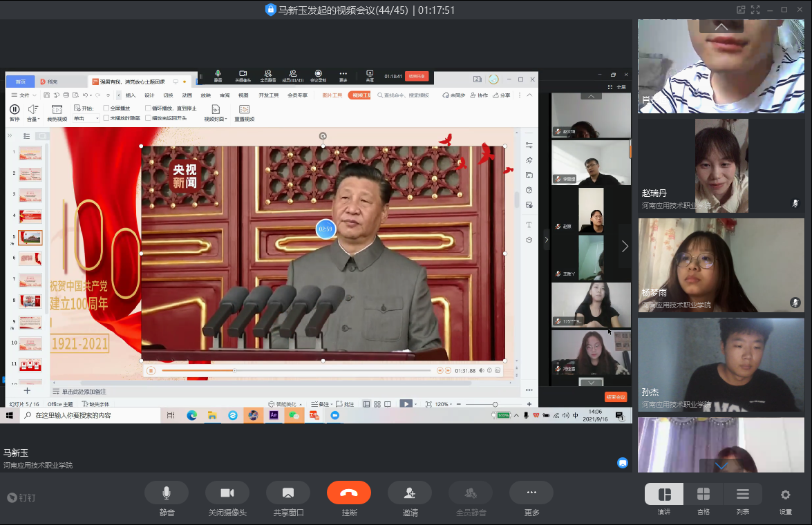Switch to 列表 list view
The width and height of the screenshot is (812, 525).
tap(743, 494)
